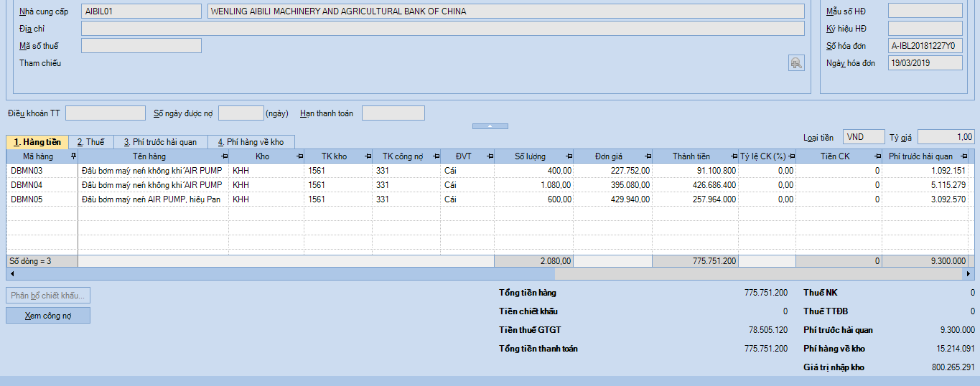Click Thành tiền cell 257.964.000

696,199
